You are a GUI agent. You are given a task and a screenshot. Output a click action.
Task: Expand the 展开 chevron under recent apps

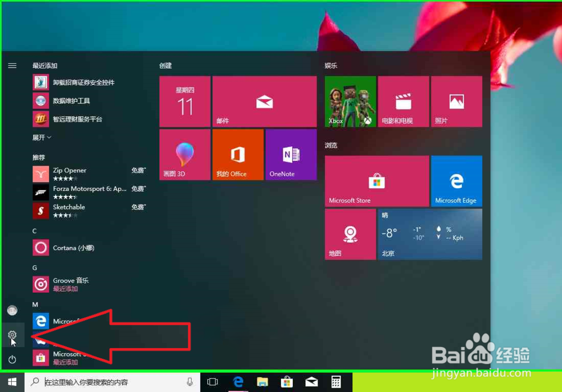pyautogui.click(x=40, y=138)
